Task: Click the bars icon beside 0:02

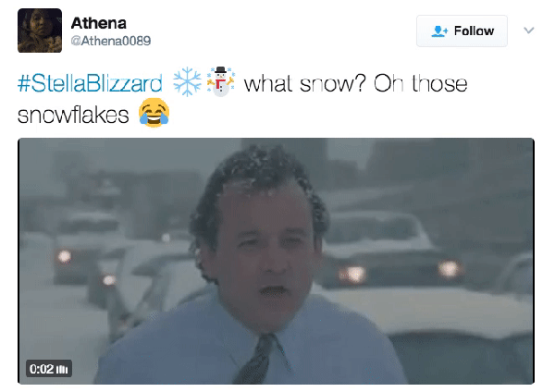Action: (62, 370)
